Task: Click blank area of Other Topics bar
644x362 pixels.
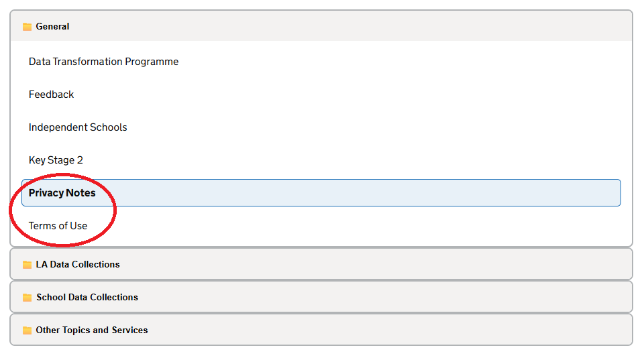Action: [x=370, y=330]
